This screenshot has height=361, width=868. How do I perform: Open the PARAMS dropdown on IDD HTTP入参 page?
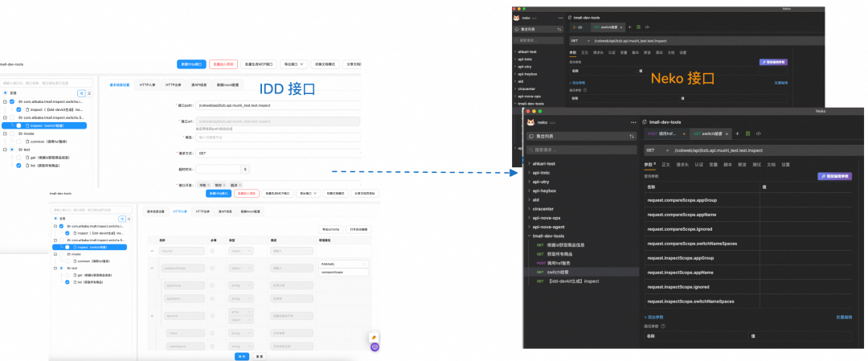pos(344,264)
